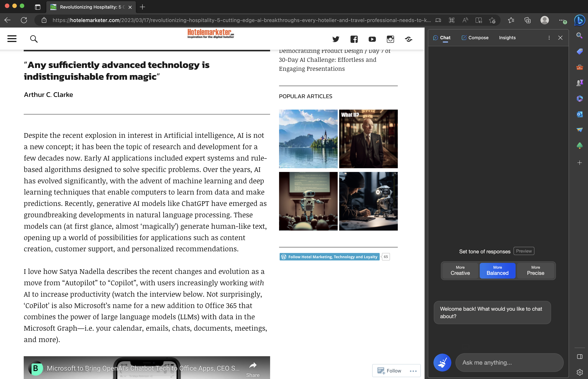
Task: Close the Bing chat sidebar pane
Action: pyautogui.click(x=560, y=38)
